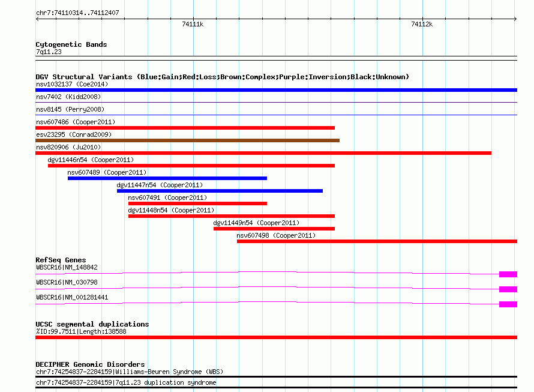The height and width of the screenshot is (392, 534).
Task: Select the nsv7402 (Kidd2008) variant label
Action: pyautogui.click(x=68, y=97)
